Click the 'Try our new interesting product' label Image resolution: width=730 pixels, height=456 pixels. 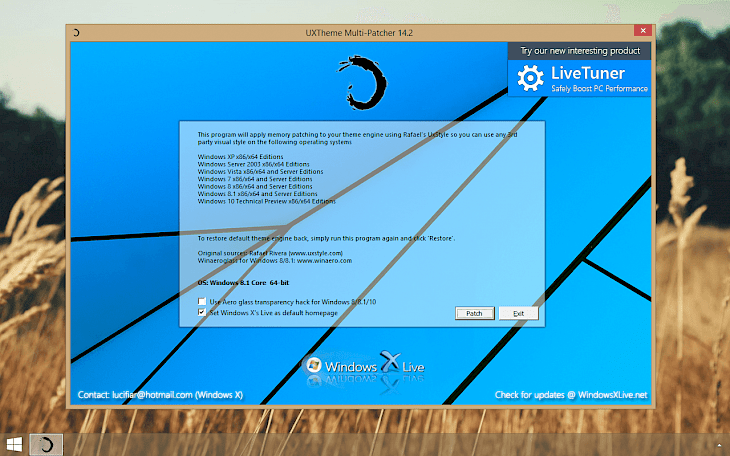580,51
